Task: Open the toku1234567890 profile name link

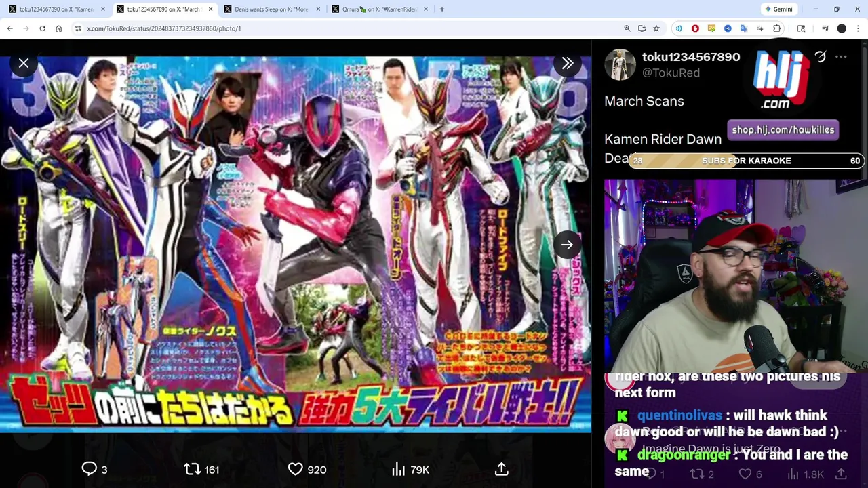Action: [691, 57]
